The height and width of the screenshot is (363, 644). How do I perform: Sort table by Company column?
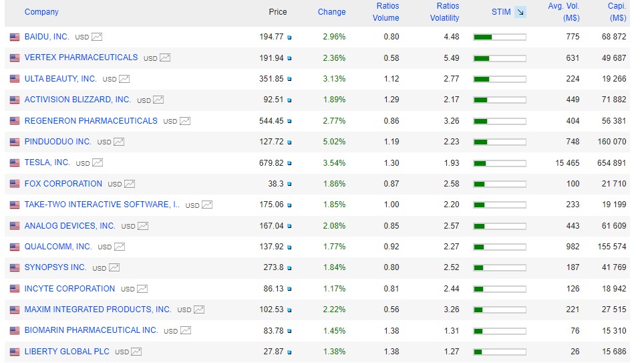coord(41,12)
